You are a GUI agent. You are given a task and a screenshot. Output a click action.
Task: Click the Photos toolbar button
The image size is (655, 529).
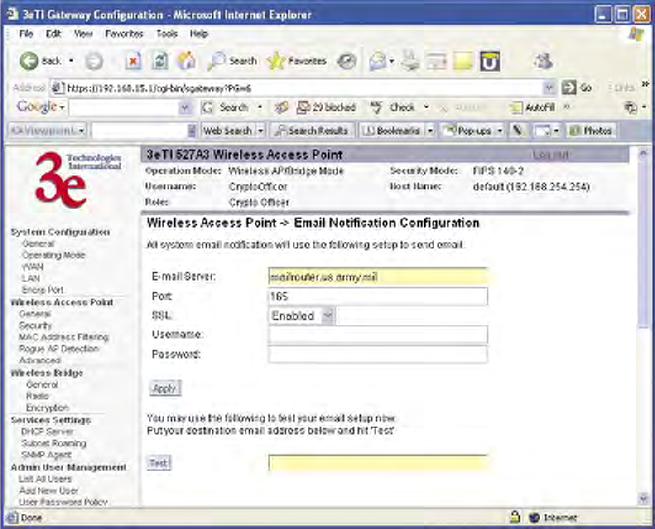tap(591, 130)
